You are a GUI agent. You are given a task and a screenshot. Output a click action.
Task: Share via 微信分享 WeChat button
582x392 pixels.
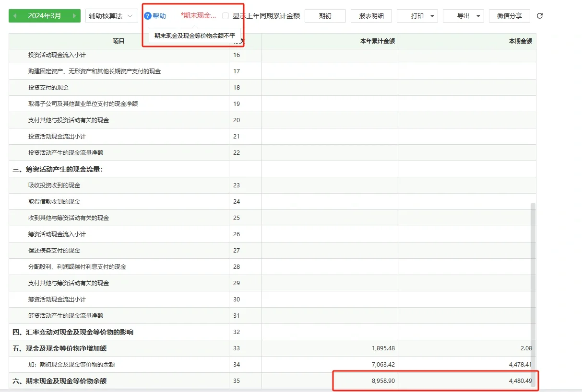510,15
